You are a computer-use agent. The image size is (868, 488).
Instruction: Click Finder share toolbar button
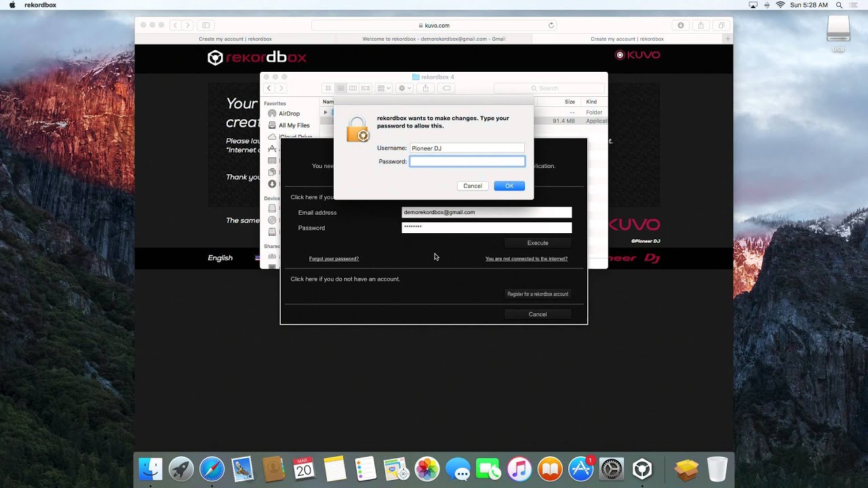426,88
